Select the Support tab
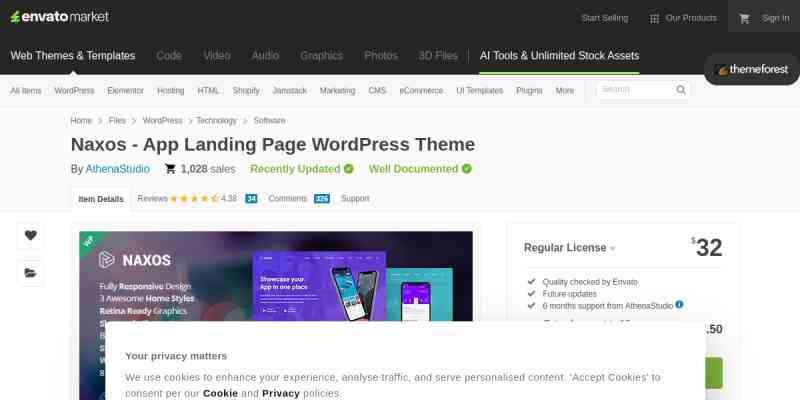Viewport: 800px width, 400px height. (355, 199)
